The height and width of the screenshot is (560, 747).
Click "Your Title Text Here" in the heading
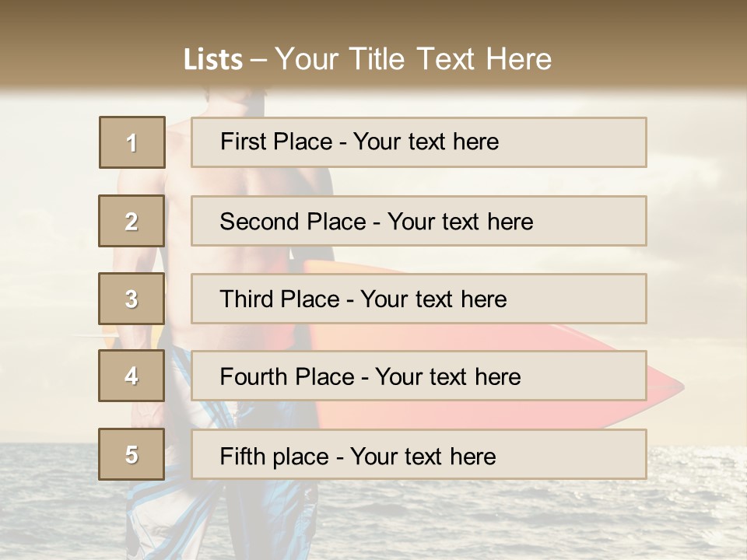(413, 59)
